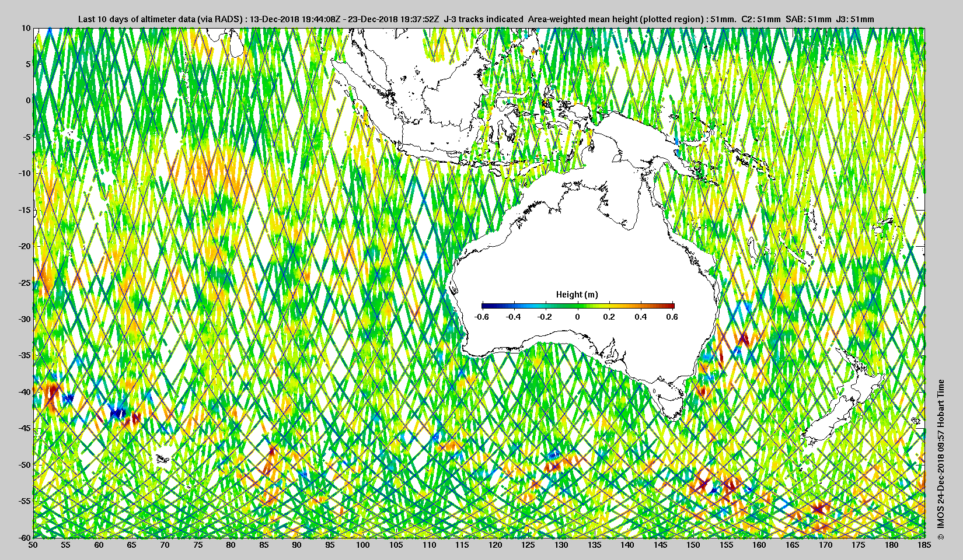The height and width of the screenshot is (560, 963).
Task: Click the "J3: 51mm" value in title
Action: point(855,19)
